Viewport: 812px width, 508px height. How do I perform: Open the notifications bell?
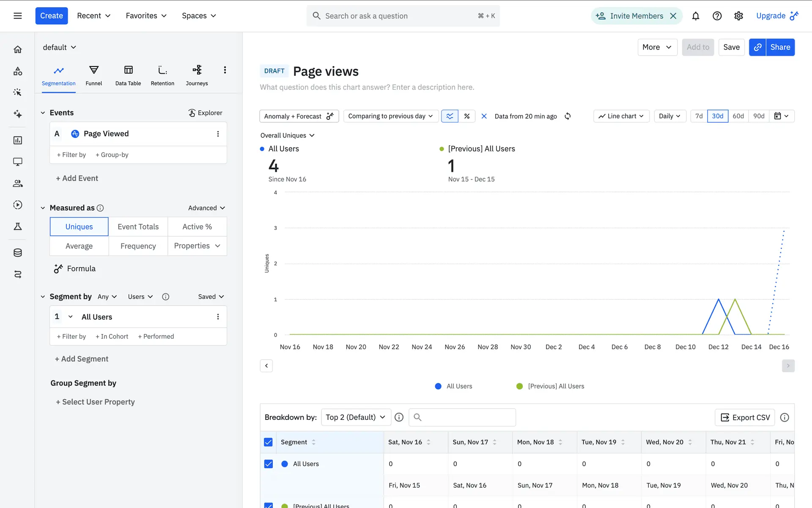(x=695, y=16)
